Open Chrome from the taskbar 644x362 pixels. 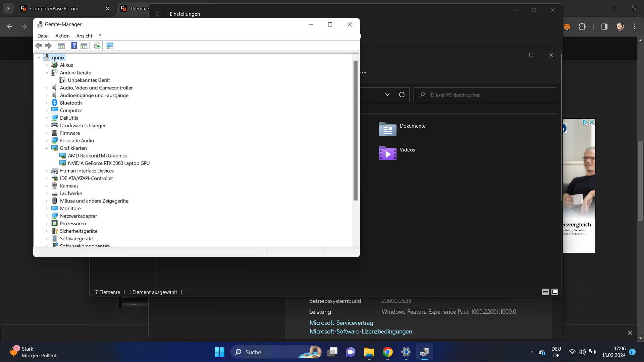pos(387,352)
